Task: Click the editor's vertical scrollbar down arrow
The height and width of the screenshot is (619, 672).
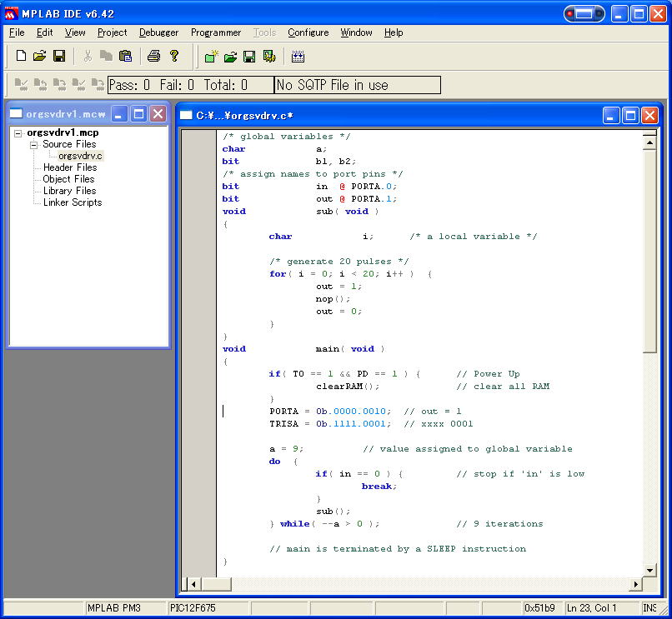Action: click(649, 569)
